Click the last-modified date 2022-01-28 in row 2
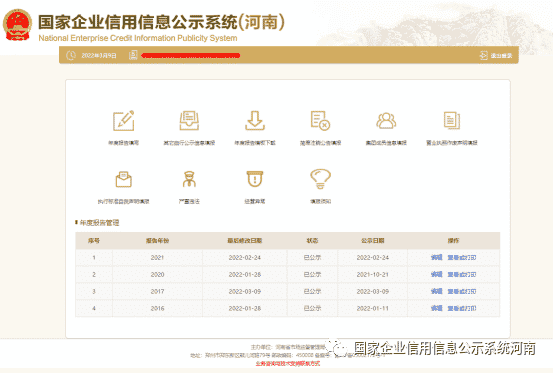 click(245, 274)
